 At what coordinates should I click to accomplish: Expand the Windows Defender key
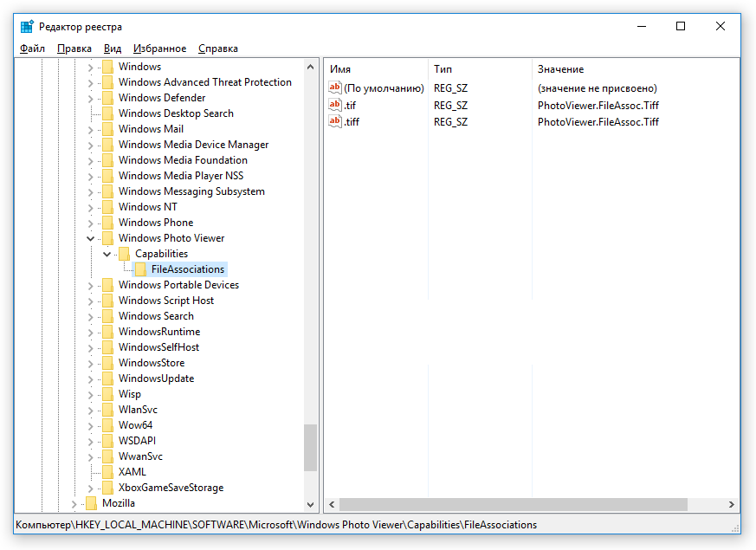click(x=90, y=98)
